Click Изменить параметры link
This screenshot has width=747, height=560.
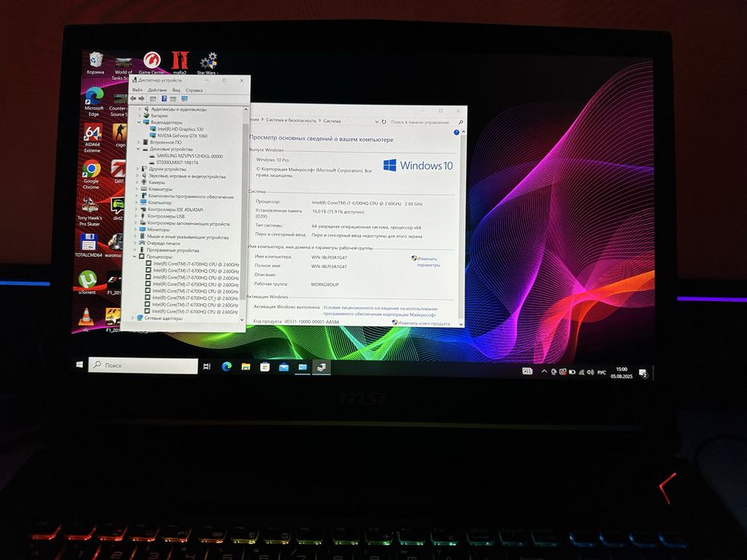pos(428,262)
